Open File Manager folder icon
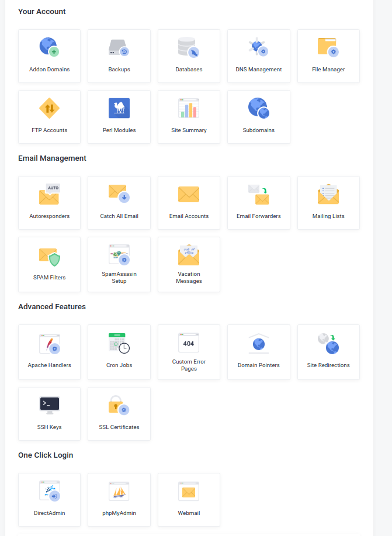 point(328,47)
